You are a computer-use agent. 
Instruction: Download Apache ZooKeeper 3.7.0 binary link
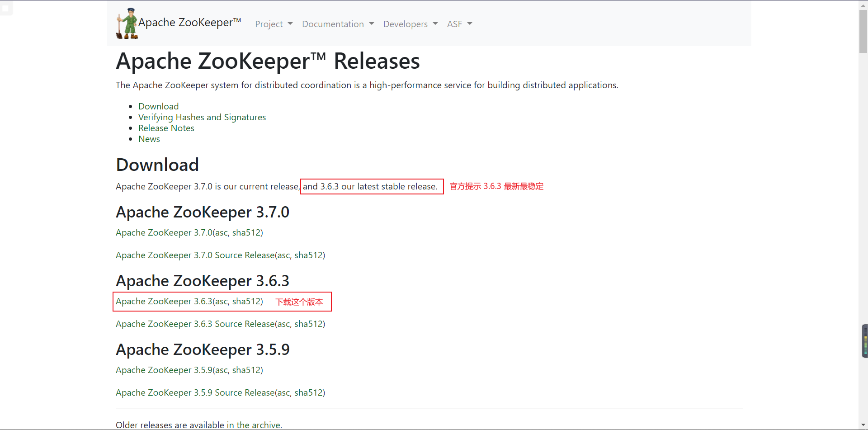tap(164, 232)
